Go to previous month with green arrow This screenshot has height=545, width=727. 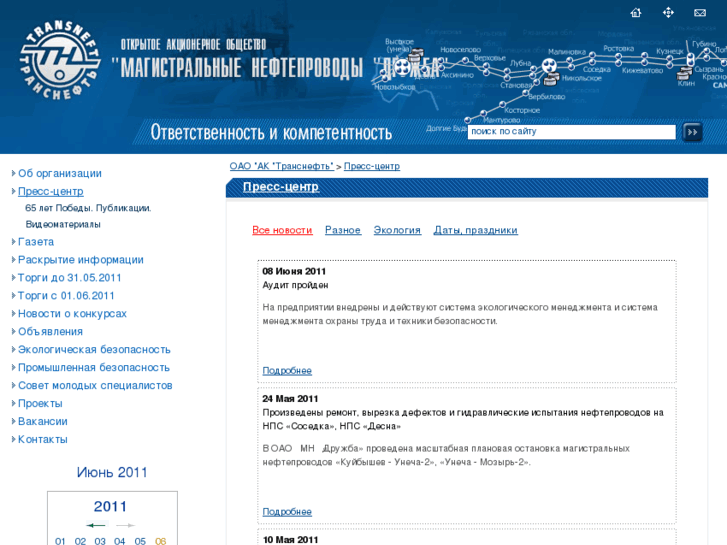(96, 525)
